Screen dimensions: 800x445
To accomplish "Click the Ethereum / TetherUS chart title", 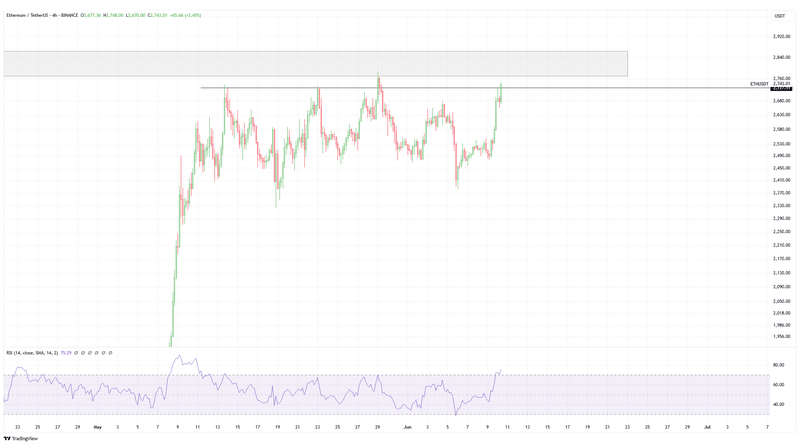I will (42, 15).
